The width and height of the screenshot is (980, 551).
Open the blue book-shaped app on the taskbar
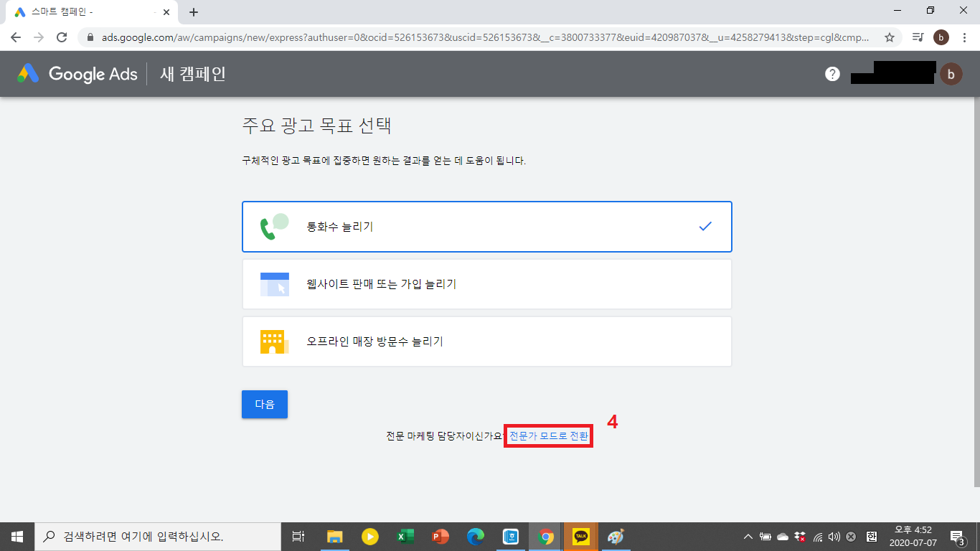click(x=511, y=537)
